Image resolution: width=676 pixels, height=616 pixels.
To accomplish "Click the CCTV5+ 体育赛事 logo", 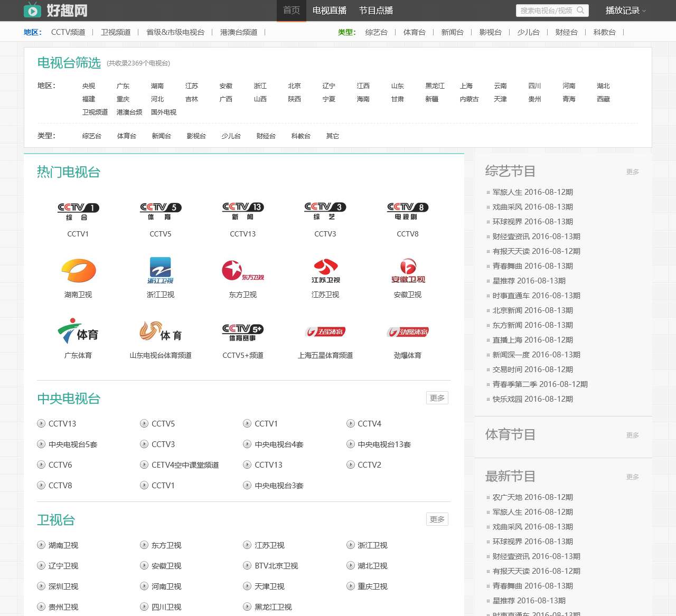I will [242, 331].
